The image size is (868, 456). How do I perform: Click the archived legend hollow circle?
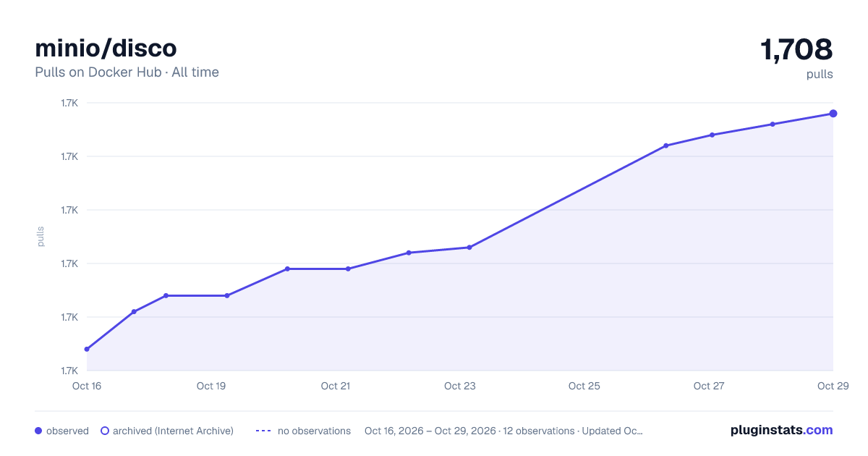[x=105, y=431]
